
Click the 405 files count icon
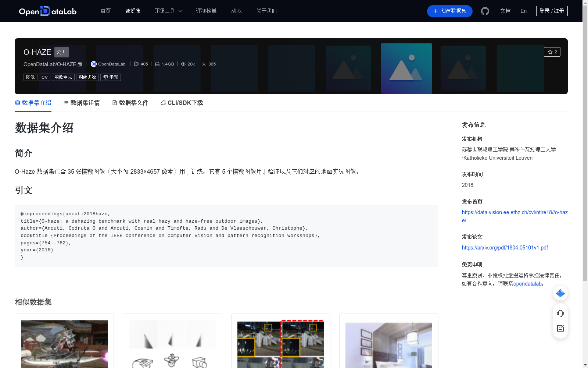pyautogui.click(x=136, y=64)
